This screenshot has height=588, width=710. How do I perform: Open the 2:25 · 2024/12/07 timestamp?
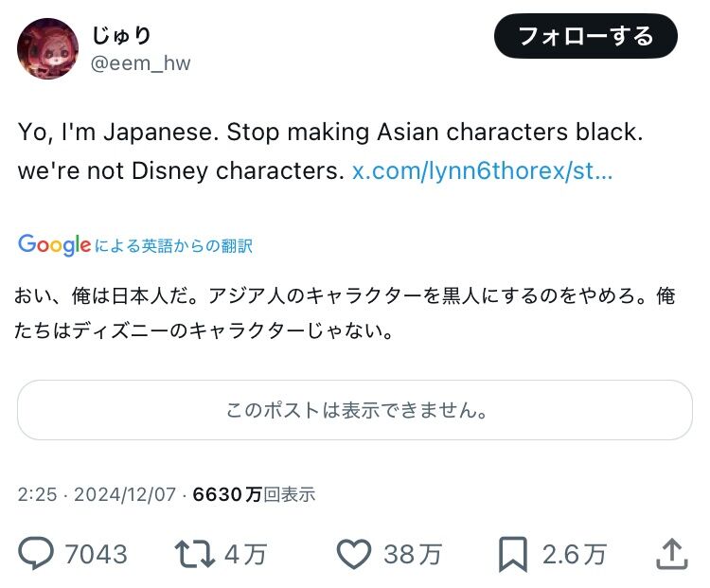(x=97, y=494)
